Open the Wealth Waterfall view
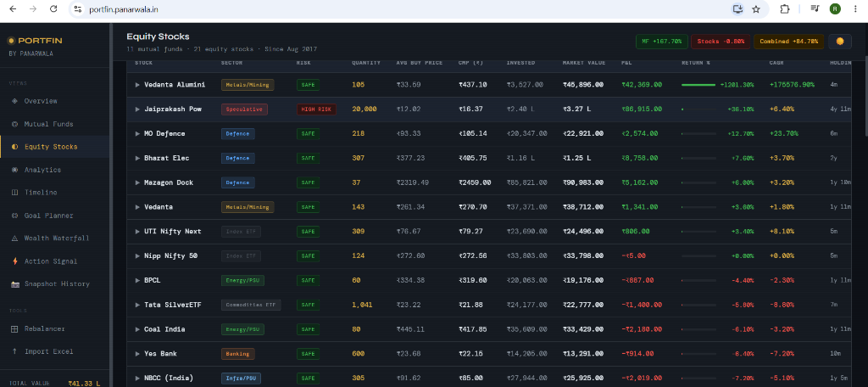The width and height of the screenshot is (868, 387). point(55,238)
